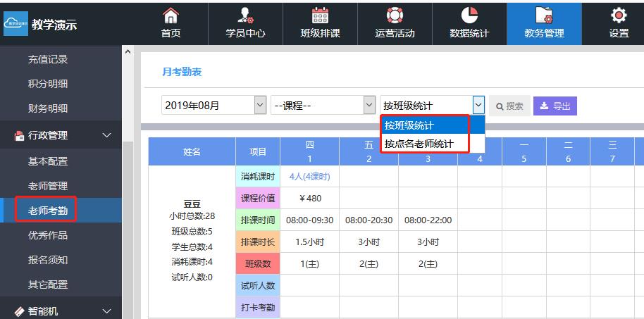Open 数据统计 pie chart icon
644x319 pixels.
(469, 15)
